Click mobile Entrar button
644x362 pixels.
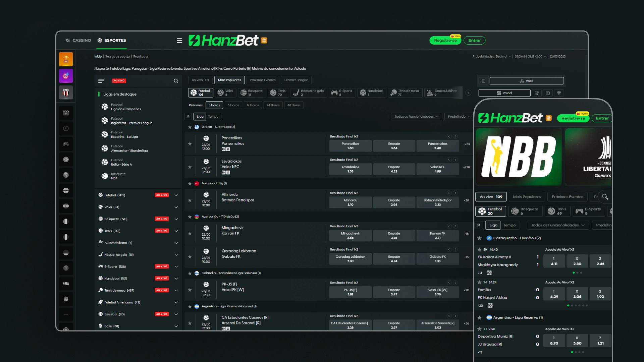602,118
